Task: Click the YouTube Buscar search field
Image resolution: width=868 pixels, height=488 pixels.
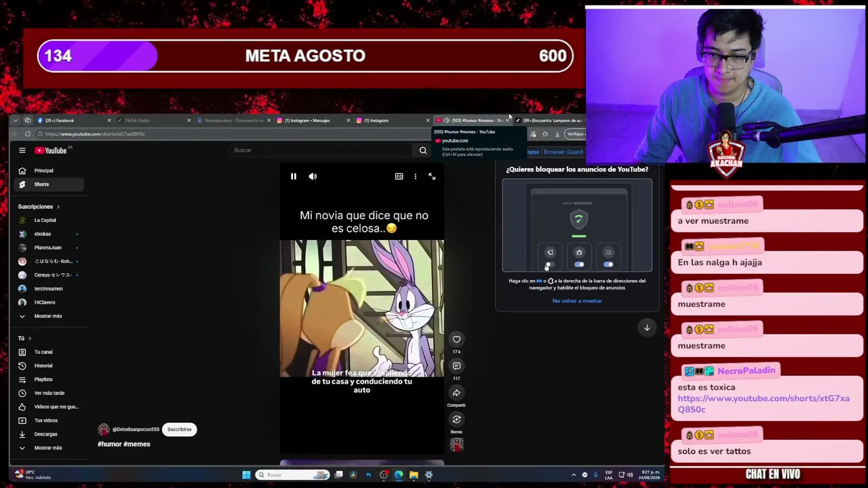Action: (x=321, y=150)
